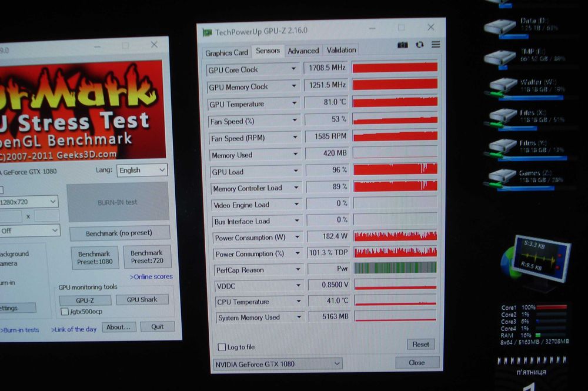Expand the Bus Interface Load dropdown
This screenshot has height=391, width=588.
[297, 221]
